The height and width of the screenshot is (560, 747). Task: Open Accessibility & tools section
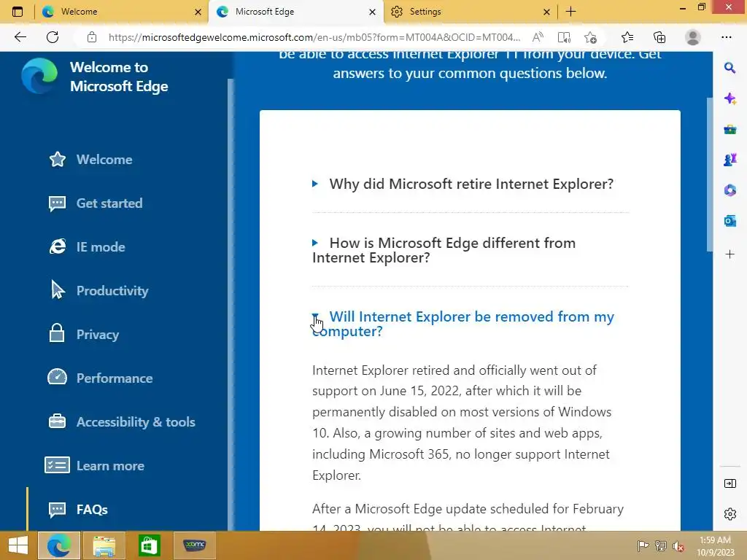tap(122, 422)
